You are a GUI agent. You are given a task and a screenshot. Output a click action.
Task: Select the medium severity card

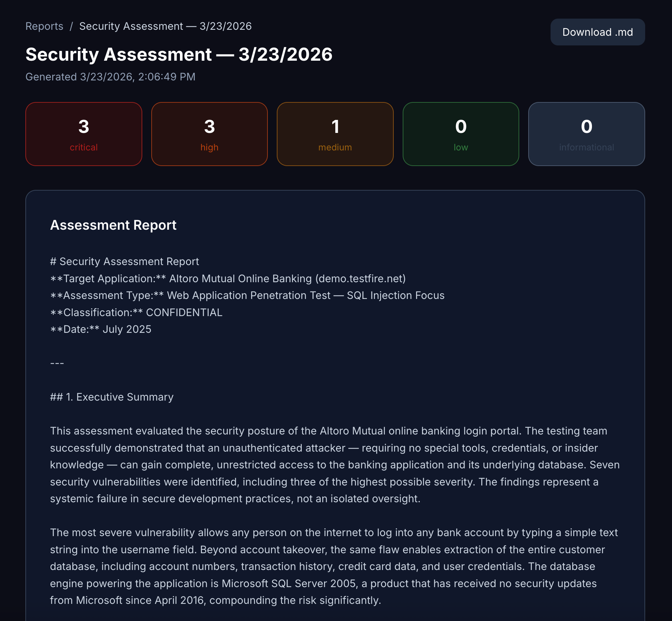[335, 134]
